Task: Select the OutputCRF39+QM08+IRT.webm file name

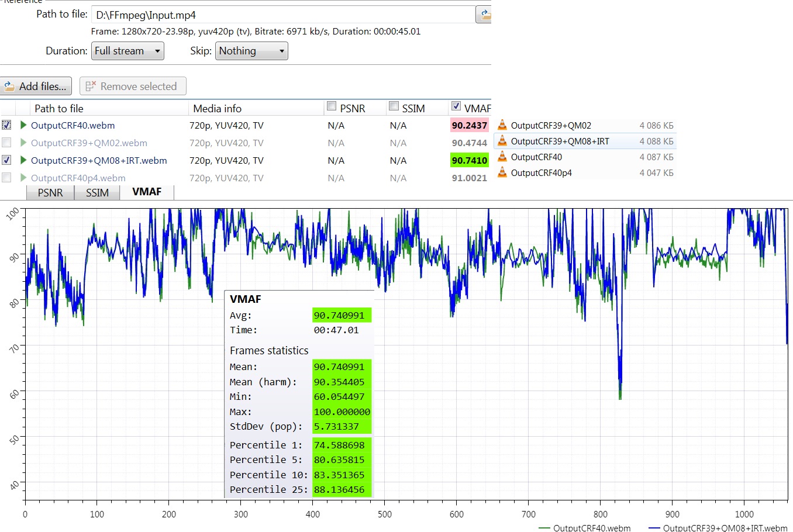Action: [99, 160]
